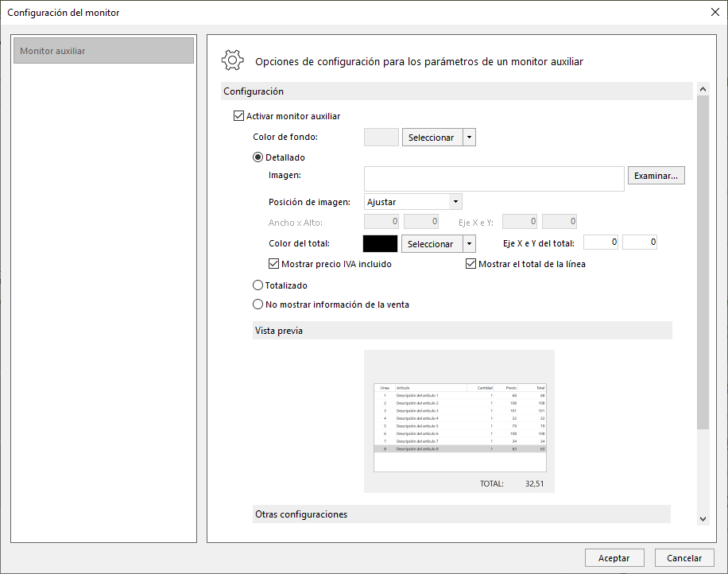728x574 pixels.
Task: Click the scrollbar up arrow
Action: click(703, 89)
